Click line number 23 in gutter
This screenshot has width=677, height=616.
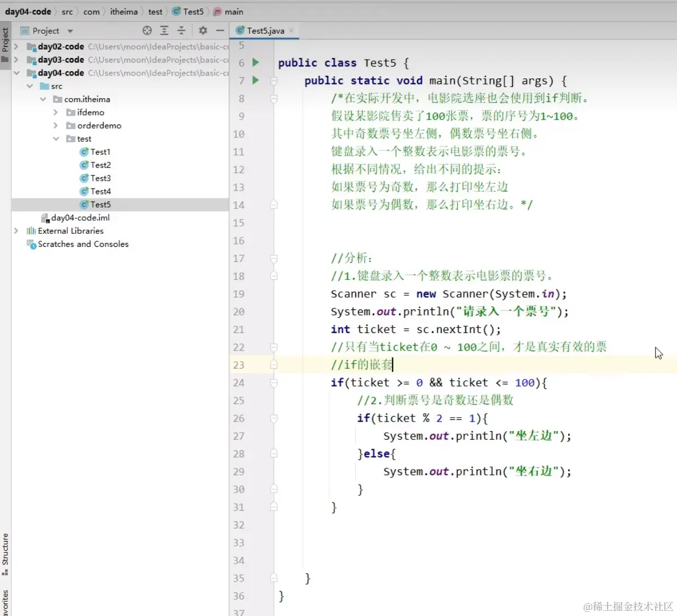pos(238,365)
